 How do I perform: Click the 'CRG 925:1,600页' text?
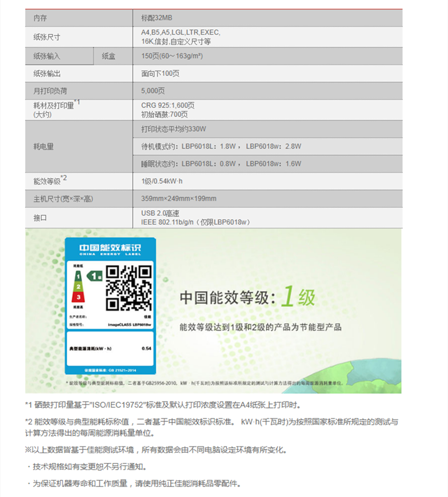pyautogui.click(x=168, y=105)
